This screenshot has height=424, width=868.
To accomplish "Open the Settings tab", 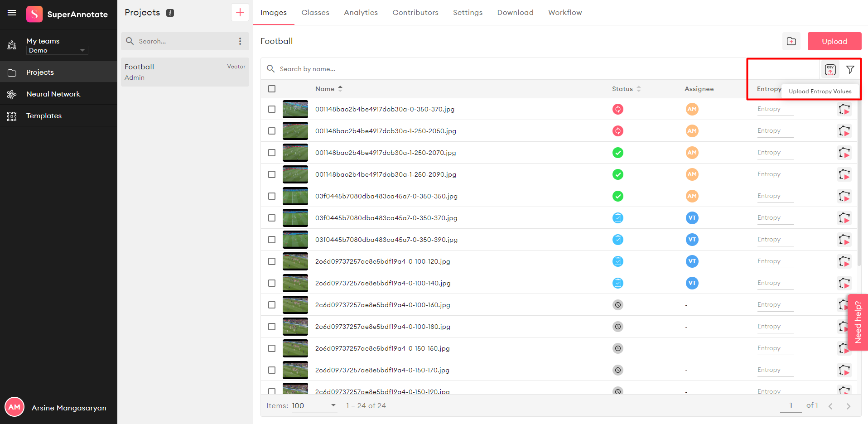I will tap(468, 13).
